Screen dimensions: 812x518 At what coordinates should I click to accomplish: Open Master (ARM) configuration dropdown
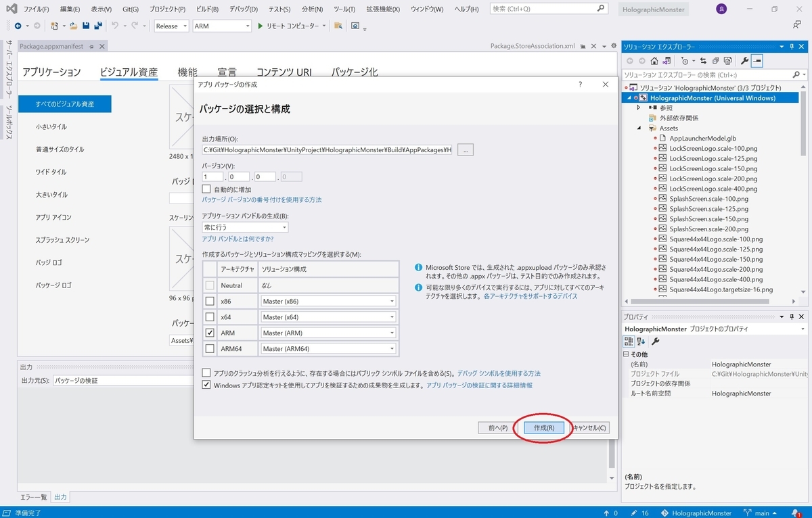328,333
